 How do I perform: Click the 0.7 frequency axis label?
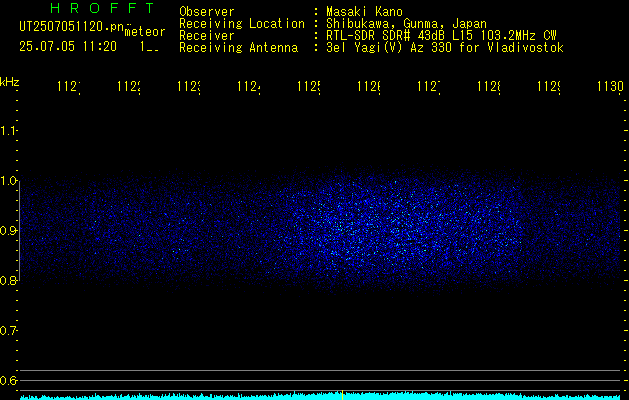click(8, 331)
